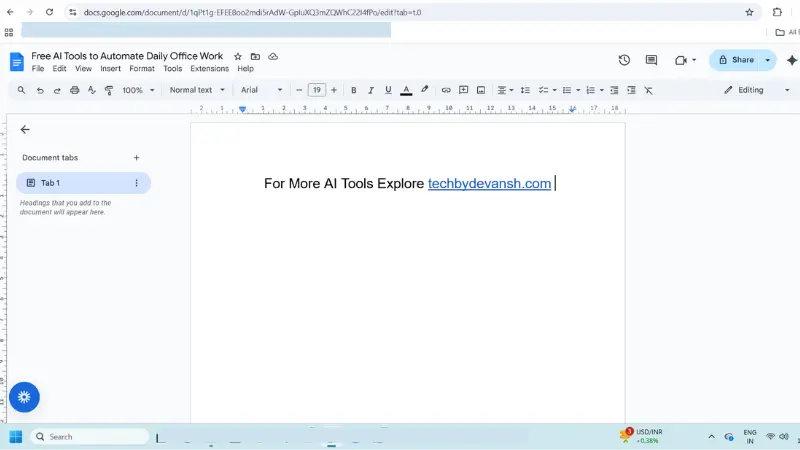Screen dimensions: 800x450
Task: Select the font size field showing 19
Action: (x=316, y=90)
